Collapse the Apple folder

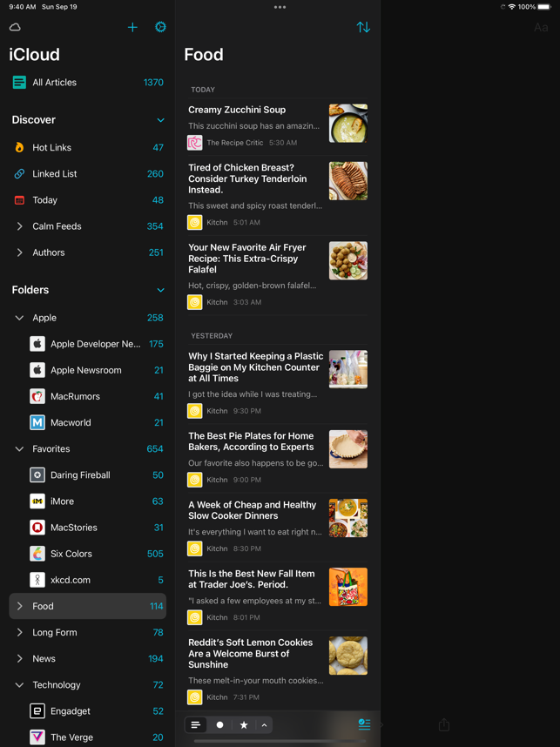[x=19, y=318]
